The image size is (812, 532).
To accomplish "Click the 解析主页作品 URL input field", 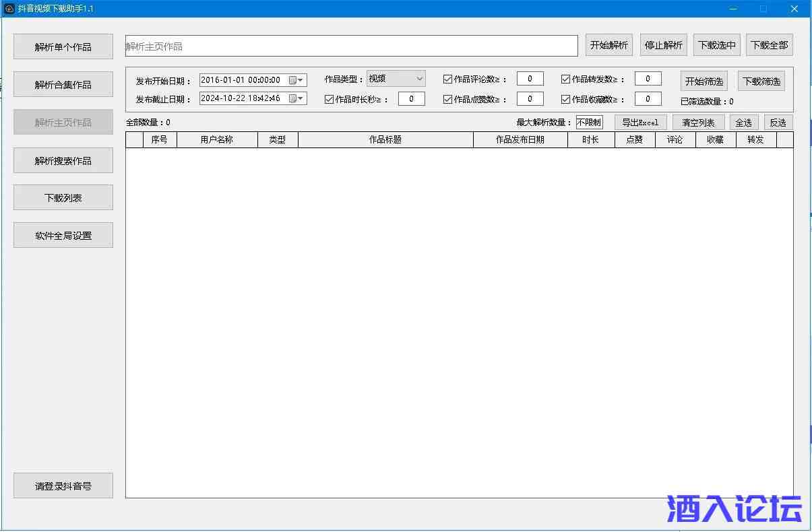I will (351, 46).
